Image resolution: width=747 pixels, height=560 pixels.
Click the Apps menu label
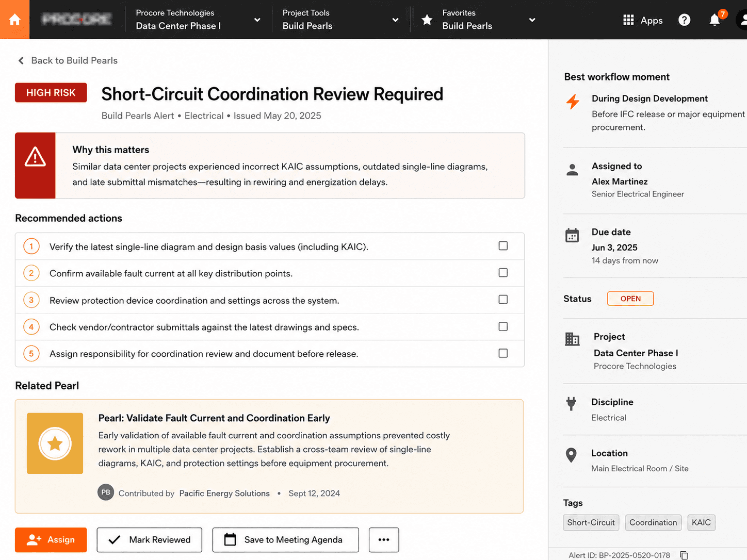coord(652,21)
